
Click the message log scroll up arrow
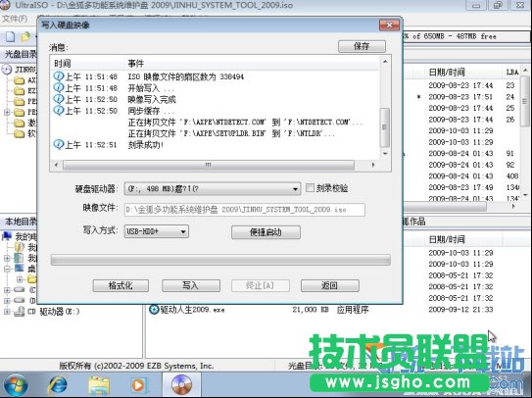pyautogui.click(x=385, y=62)
